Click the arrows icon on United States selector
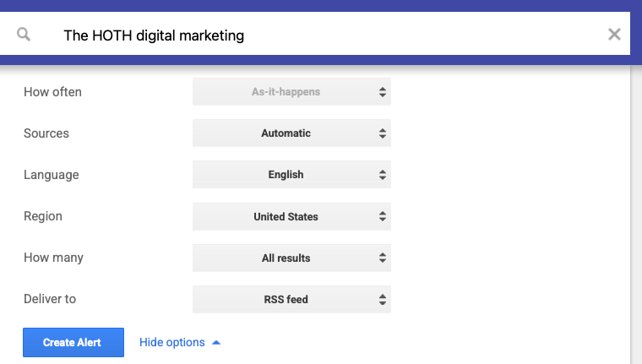This screenshot has width=642, height=364. tap(382, 217)
